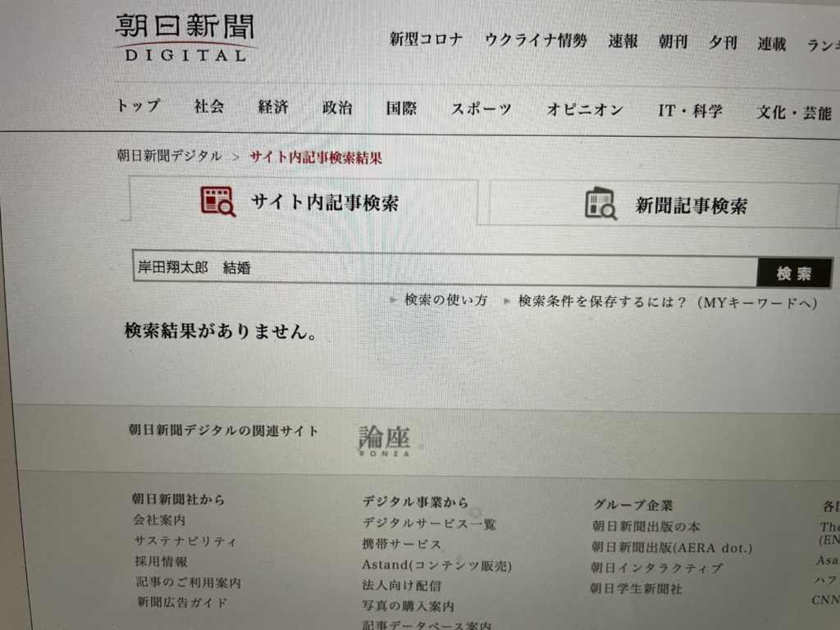Click the 検索結果がありません。 message
840x630 pixels.
(221, 331)
